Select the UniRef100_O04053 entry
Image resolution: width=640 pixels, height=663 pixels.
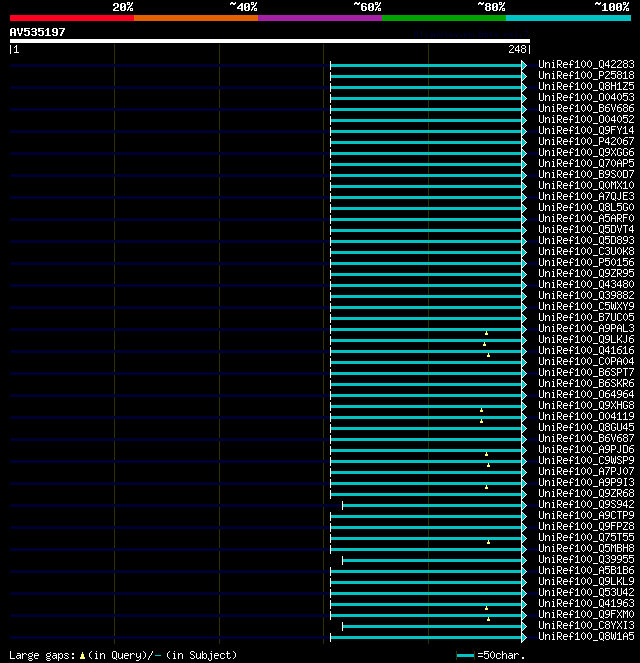pyautogui.click(x=586, y=97)
